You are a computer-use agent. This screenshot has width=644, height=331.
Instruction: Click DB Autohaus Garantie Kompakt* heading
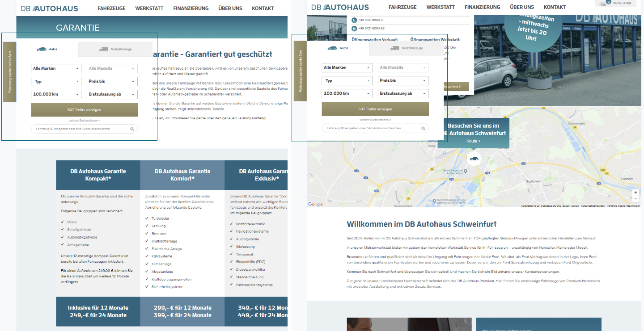click(x=98, y=175)
